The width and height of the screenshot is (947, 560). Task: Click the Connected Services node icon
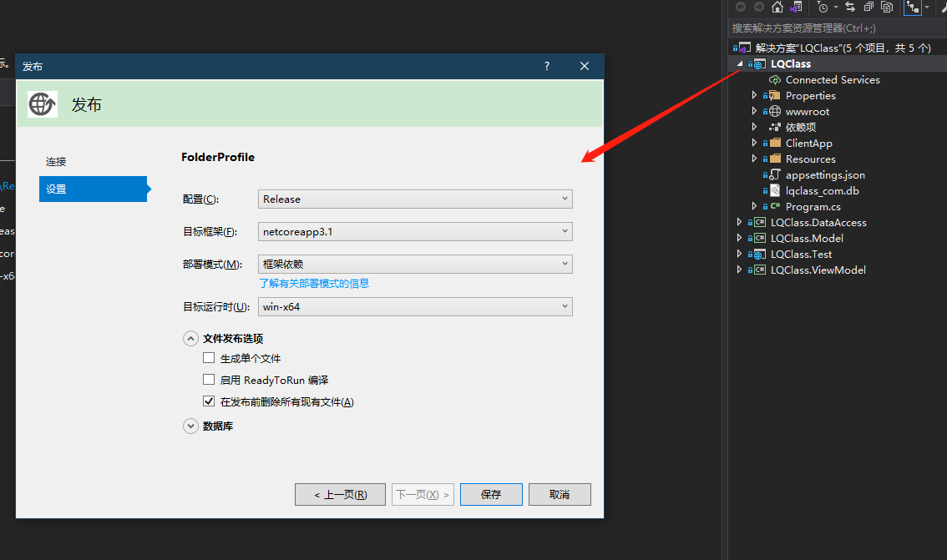click(775, 79)
